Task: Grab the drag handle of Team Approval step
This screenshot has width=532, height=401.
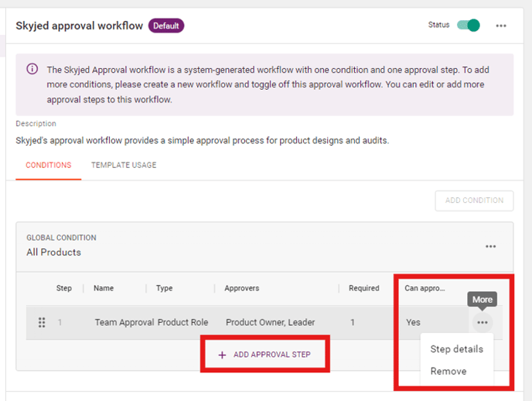Action: pyautogui.click(x=42, y=322)
